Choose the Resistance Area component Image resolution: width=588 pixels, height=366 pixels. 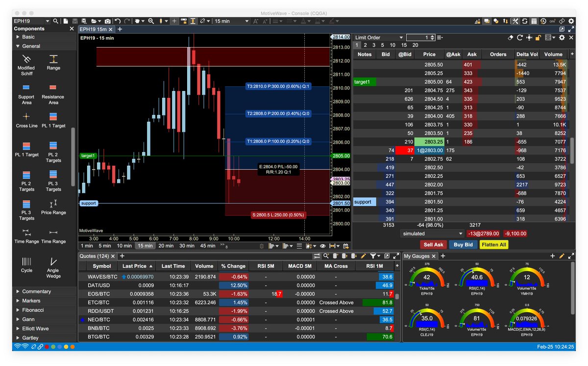coord(53,94)
